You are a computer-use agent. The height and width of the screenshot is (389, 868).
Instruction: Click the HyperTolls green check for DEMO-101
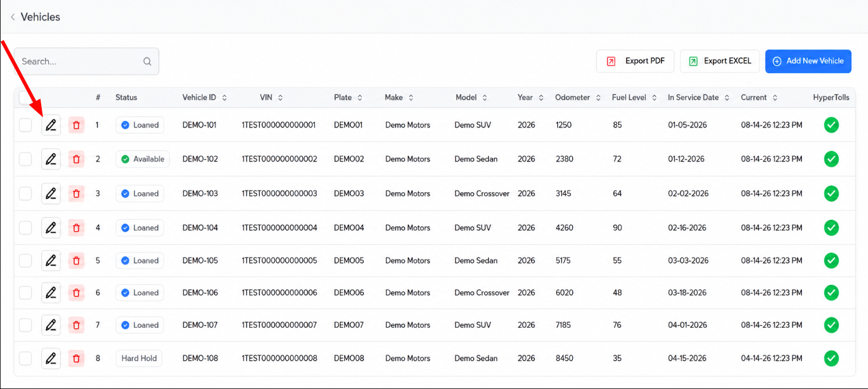[831, 125]
